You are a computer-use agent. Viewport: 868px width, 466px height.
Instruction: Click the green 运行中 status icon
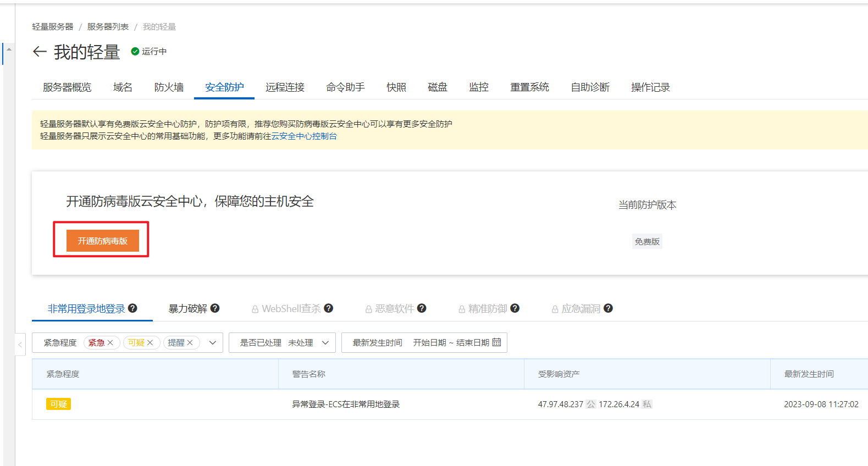pyautogui.click(x=135, y=51)
